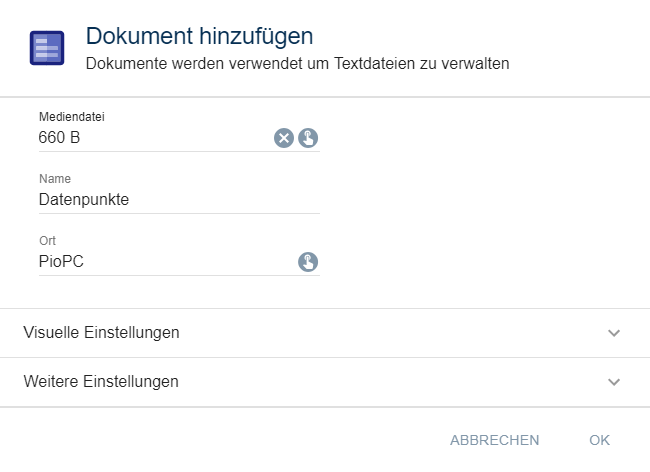The width and height of the screenshot is (650, 472).
Task: Open the Weitere Einstellungen section label
Action: (x=101, y=382)
